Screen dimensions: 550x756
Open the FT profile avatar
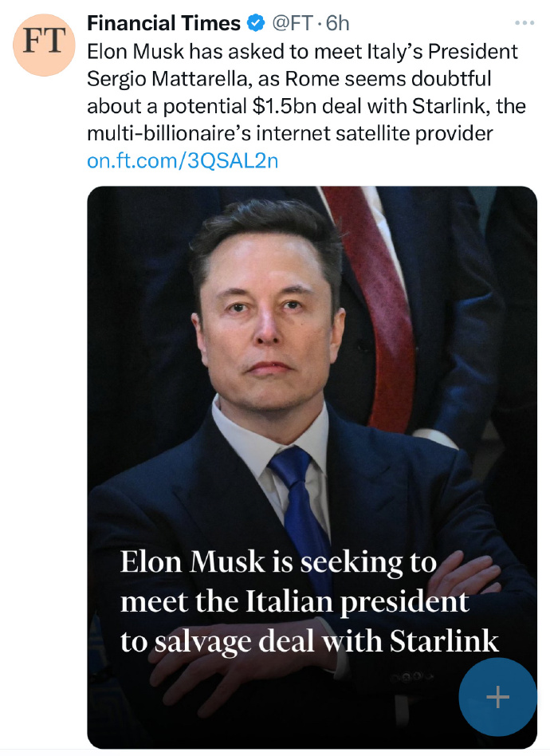pyautogui.click(x=44, y=45)
